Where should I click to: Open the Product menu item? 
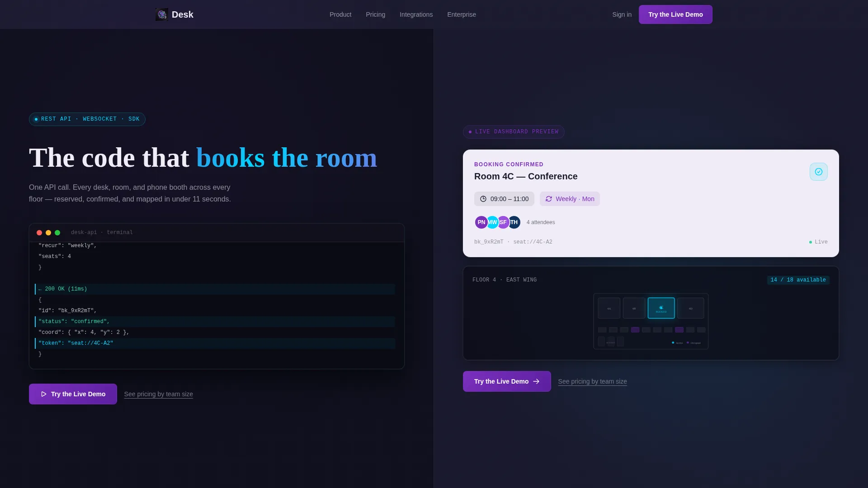tap(340, 14)
